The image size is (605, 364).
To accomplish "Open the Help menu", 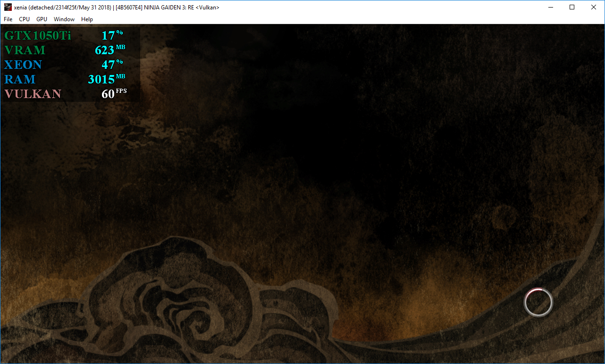I will click(x=87, y=19).
